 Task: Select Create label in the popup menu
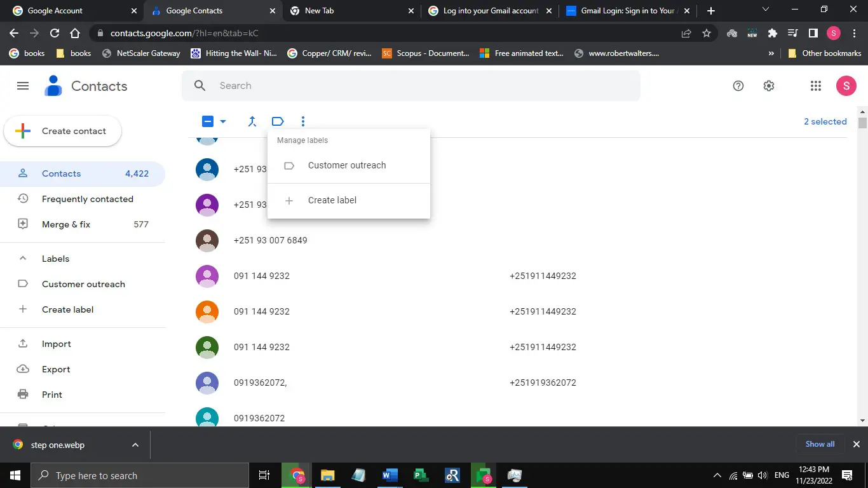click(332, 200)
